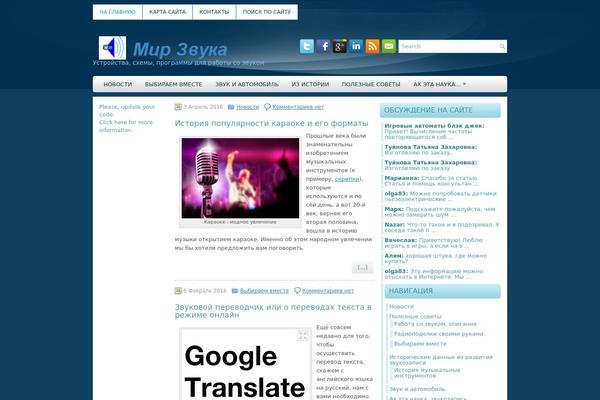
Task: Open История популярности караоке article title
Action: 271,123
